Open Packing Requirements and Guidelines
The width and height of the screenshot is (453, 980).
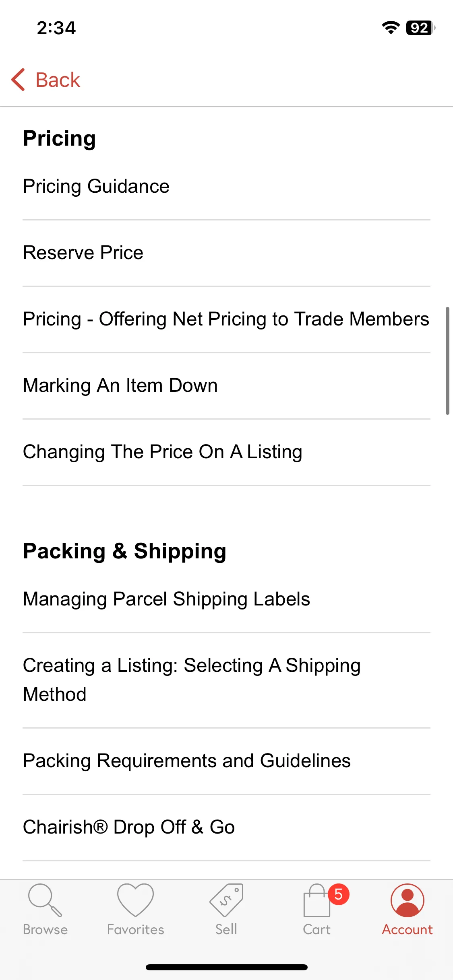coord(226,761)
